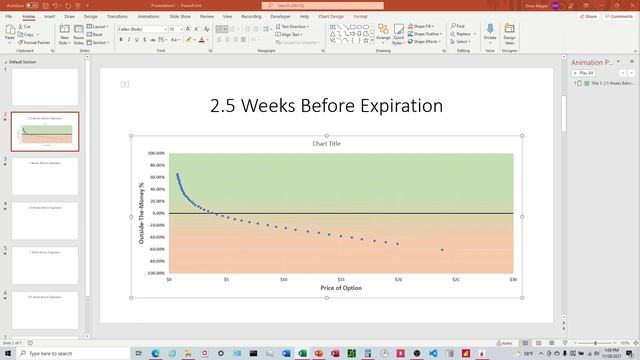Click Clear All Formatting icon
The image size is (640, 360).
click(x=207, y=29)
